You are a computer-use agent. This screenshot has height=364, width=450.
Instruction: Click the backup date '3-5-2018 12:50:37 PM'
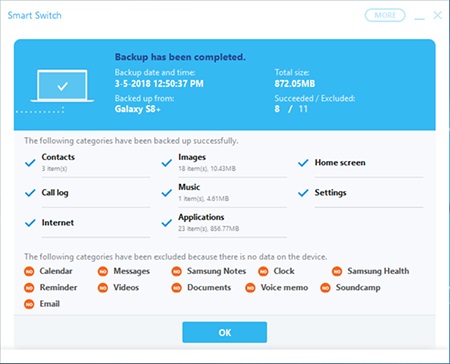(x=159, y=83)
